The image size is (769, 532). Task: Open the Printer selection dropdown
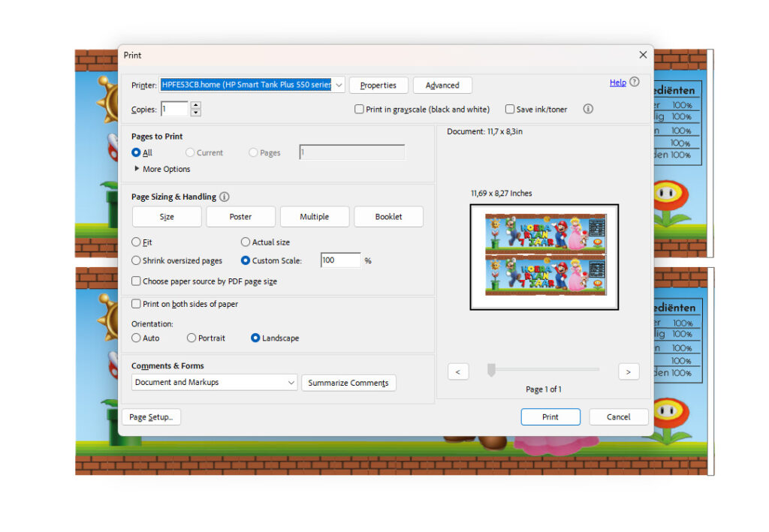pos(339,85)
